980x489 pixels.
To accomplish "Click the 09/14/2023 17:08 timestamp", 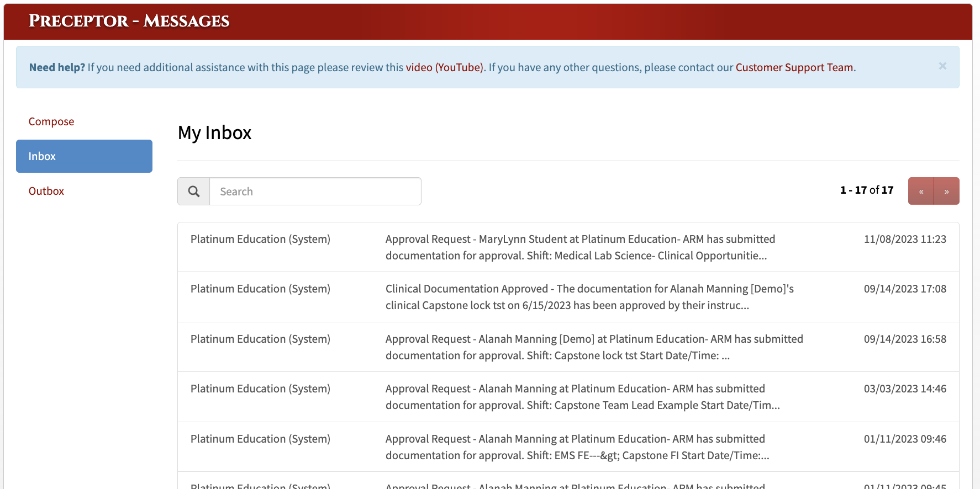I will click(905, 289).
